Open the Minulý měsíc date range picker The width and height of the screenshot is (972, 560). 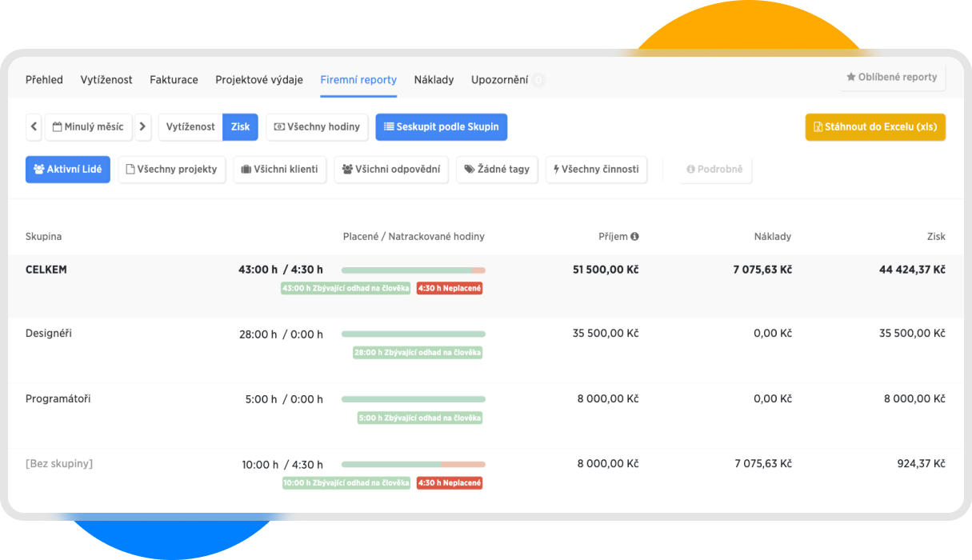coord(88,126)
